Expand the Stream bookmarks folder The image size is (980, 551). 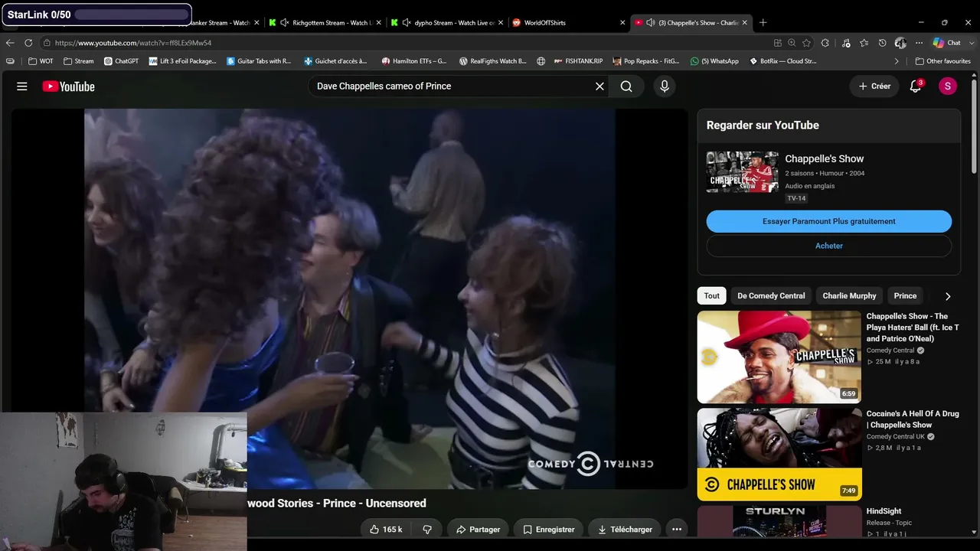pos(79,61)
